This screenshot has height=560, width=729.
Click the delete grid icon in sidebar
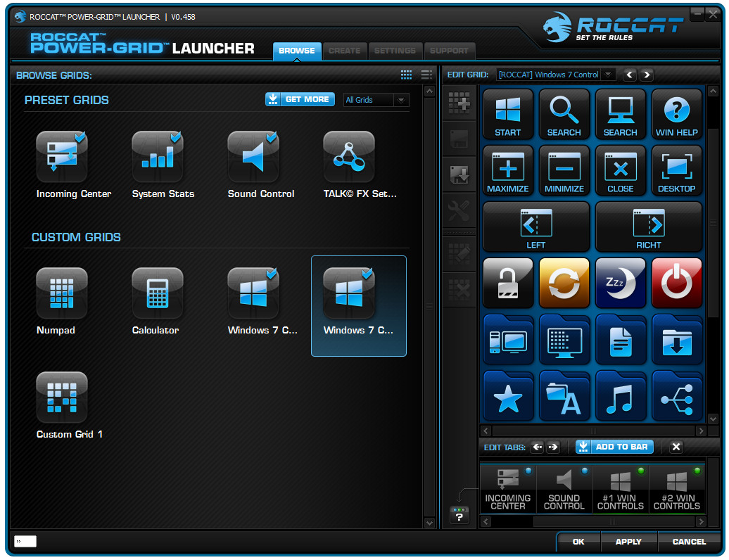(459, 290)
